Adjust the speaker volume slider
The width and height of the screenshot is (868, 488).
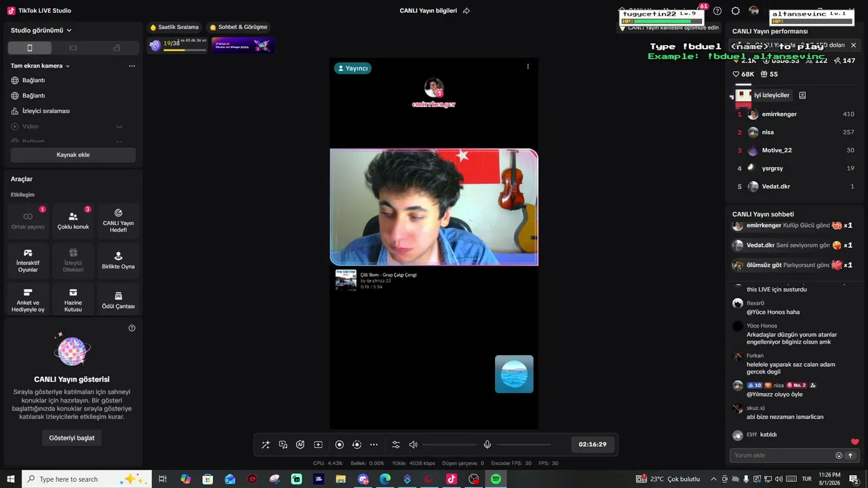point(449,445)
